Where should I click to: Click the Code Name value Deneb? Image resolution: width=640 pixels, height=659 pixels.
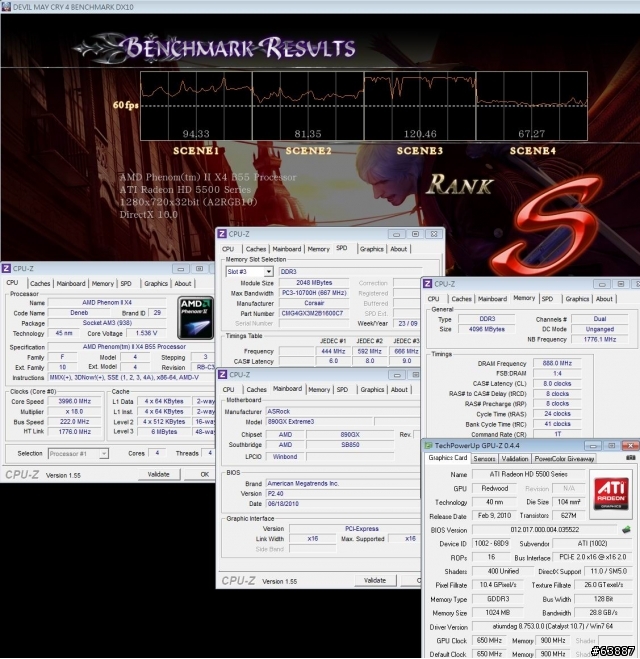tap(79, 313)
